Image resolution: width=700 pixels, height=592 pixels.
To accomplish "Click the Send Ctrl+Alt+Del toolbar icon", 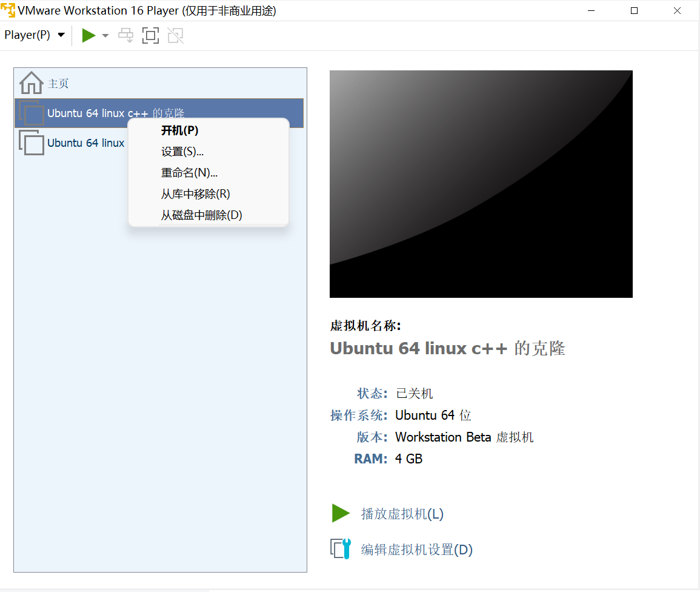I will [x=125, y=35].
